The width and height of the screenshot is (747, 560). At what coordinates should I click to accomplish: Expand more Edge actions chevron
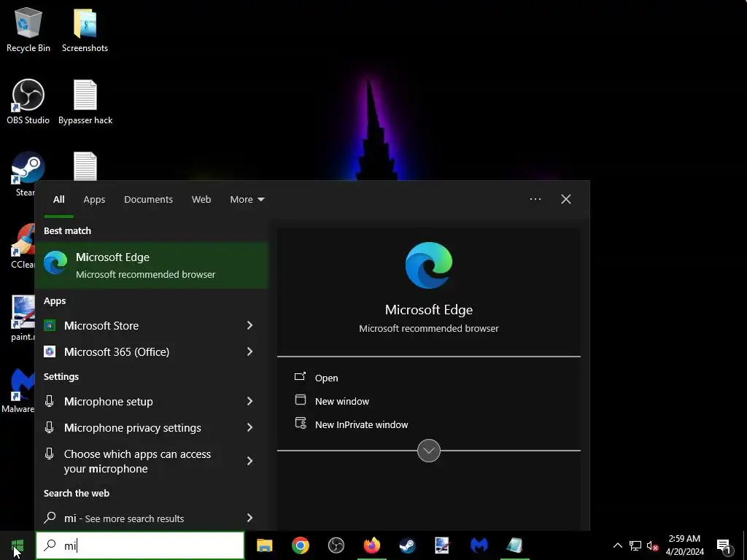(429, 451)
